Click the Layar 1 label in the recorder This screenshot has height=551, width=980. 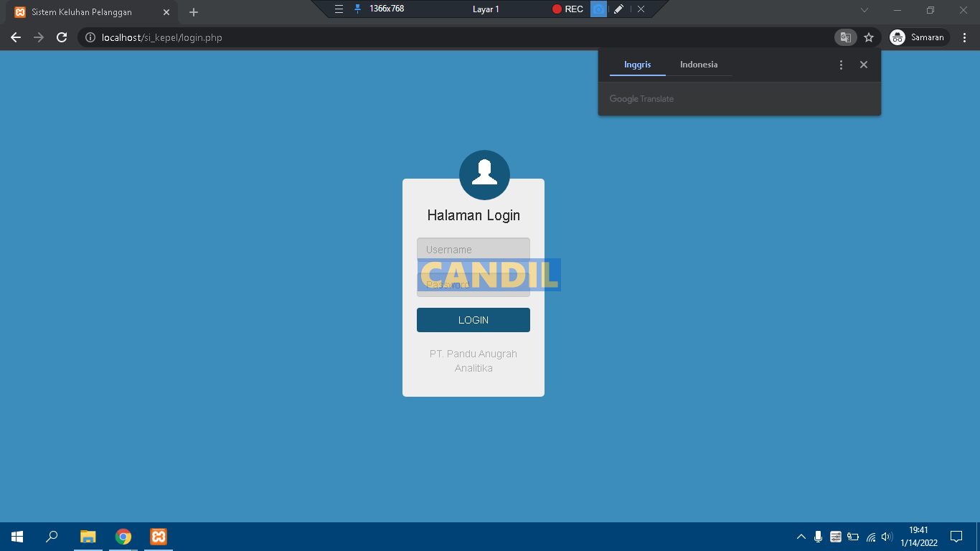pyautogui.click(x=486, y=9)
